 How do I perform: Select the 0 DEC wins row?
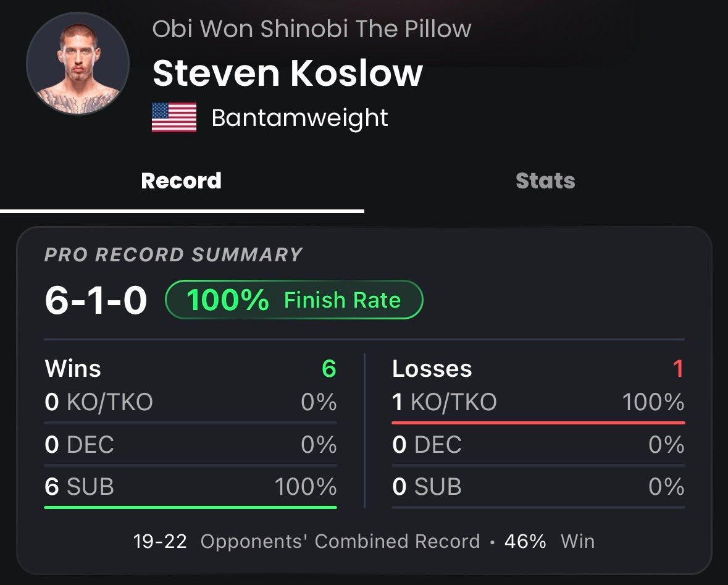tap(190, 444)
